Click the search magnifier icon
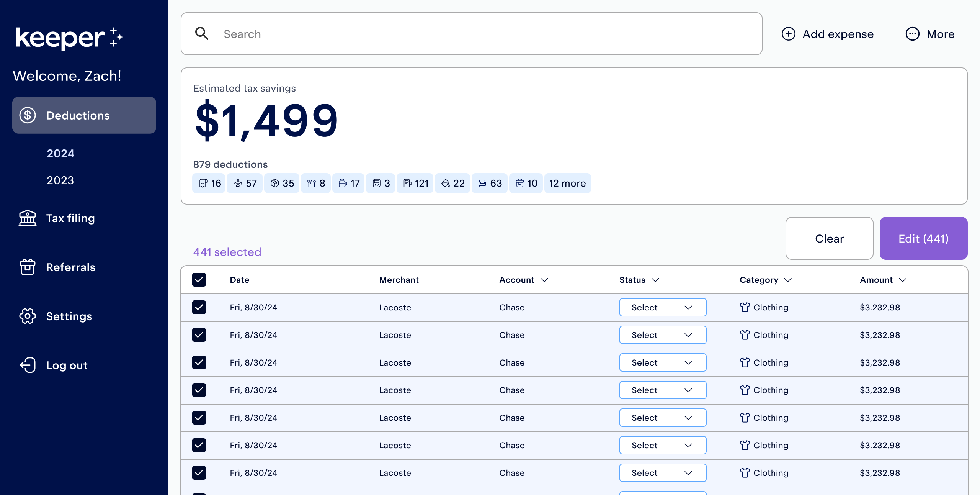Image resolution: width=980 pixels, height=495 pixels. 202,34
